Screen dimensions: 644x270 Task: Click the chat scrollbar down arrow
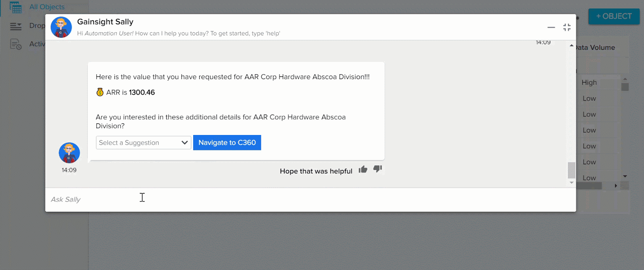pos(572,183)
